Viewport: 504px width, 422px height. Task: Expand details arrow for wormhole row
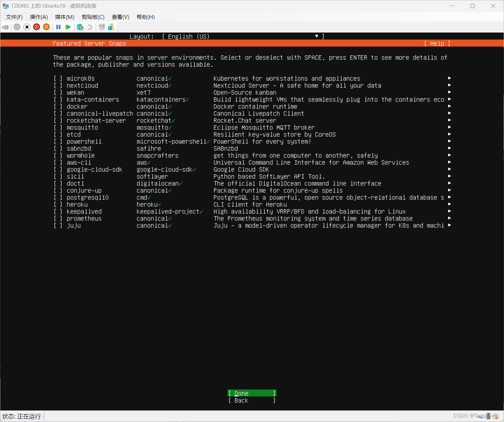coord(449,155)
